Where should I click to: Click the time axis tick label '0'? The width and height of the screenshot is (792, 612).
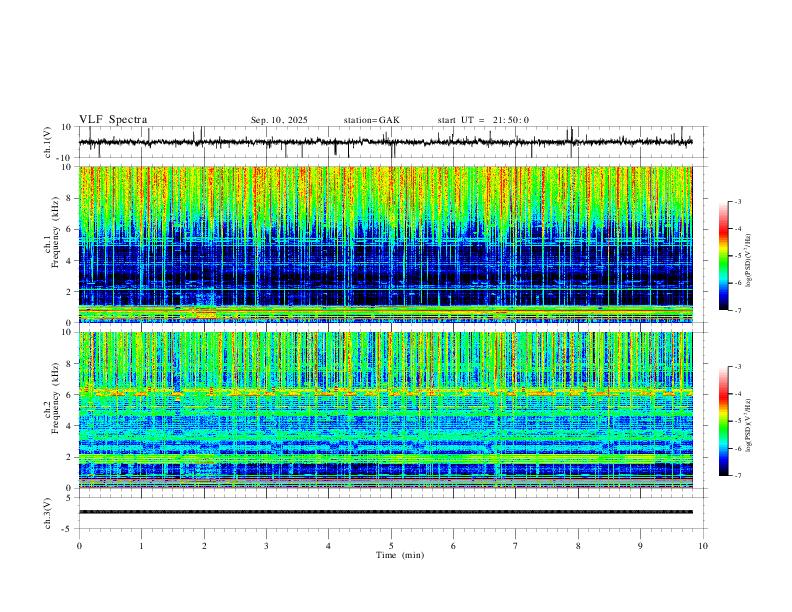point(79,546)
